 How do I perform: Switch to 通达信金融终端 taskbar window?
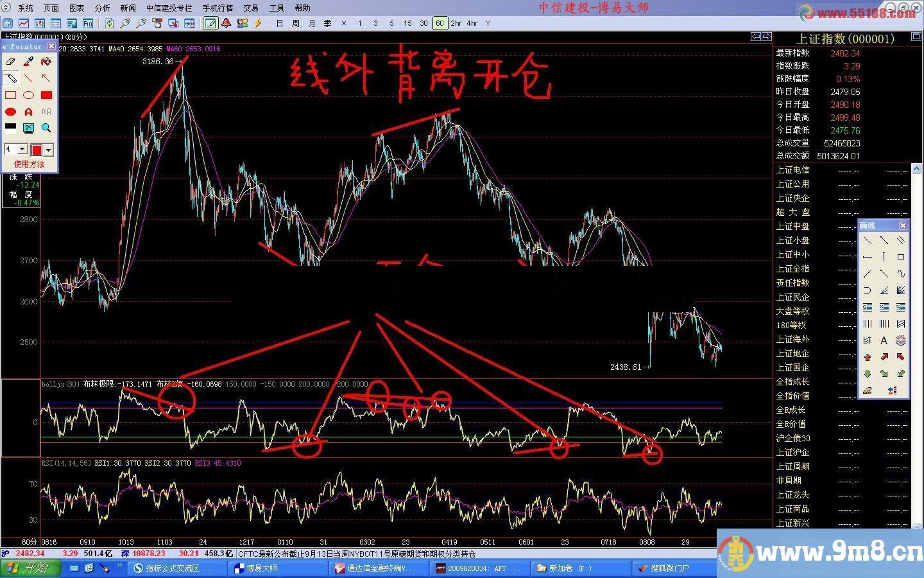pyautogui.click(x=378, y=568)
